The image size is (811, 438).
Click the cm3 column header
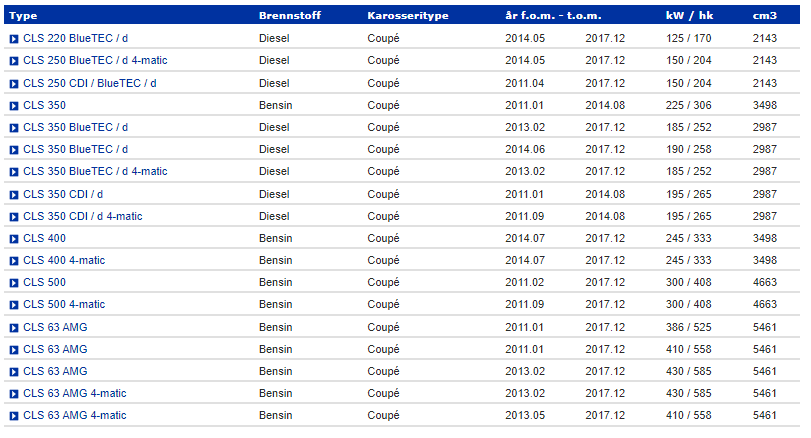[764, 16]
